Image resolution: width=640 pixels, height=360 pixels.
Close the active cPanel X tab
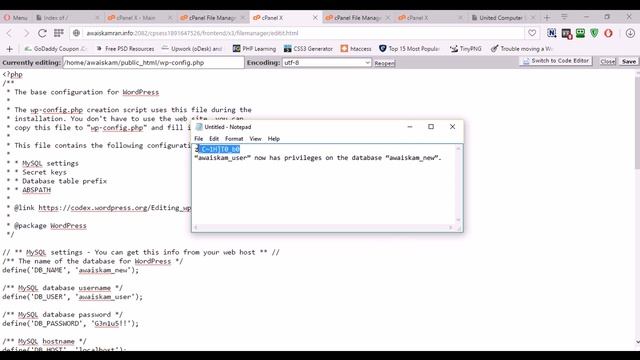pos(315,18)
